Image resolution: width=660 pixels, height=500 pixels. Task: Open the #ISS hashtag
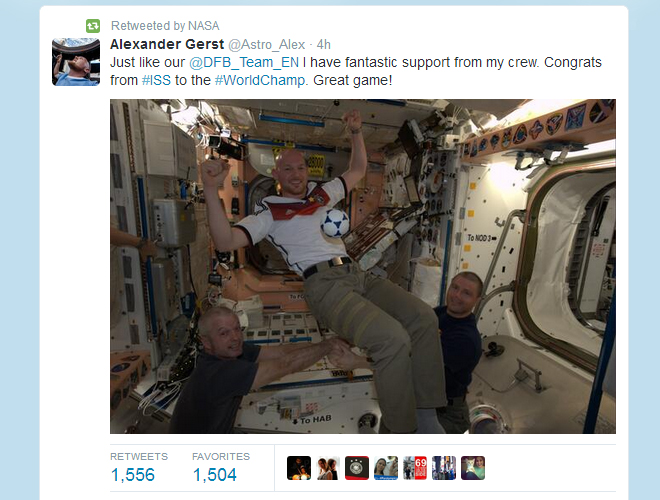point(156,80)
